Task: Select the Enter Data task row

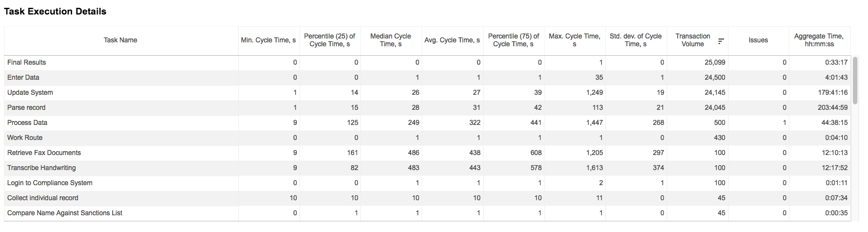Action: click(427, 78)
